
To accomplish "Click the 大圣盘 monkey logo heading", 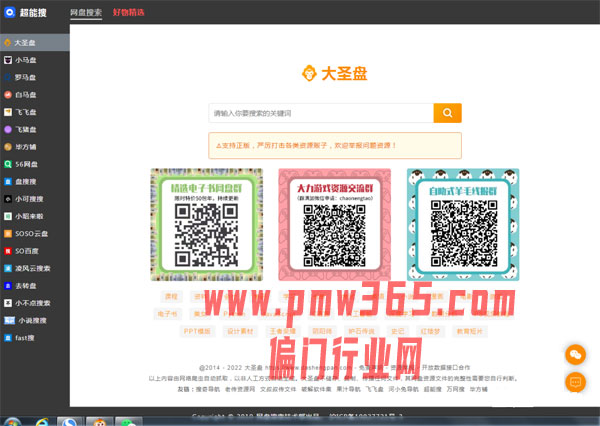I will tap(334, 73).
